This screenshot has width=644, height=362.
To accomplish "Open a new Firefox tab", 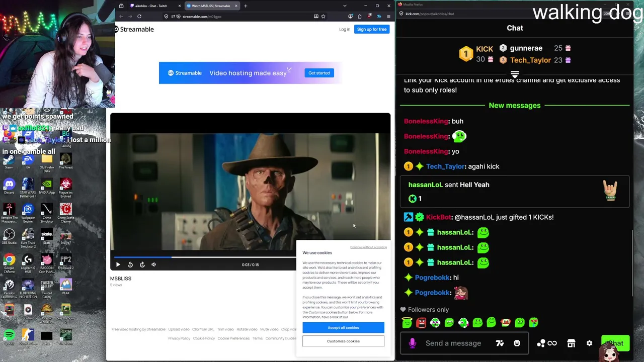I will 246,6.
